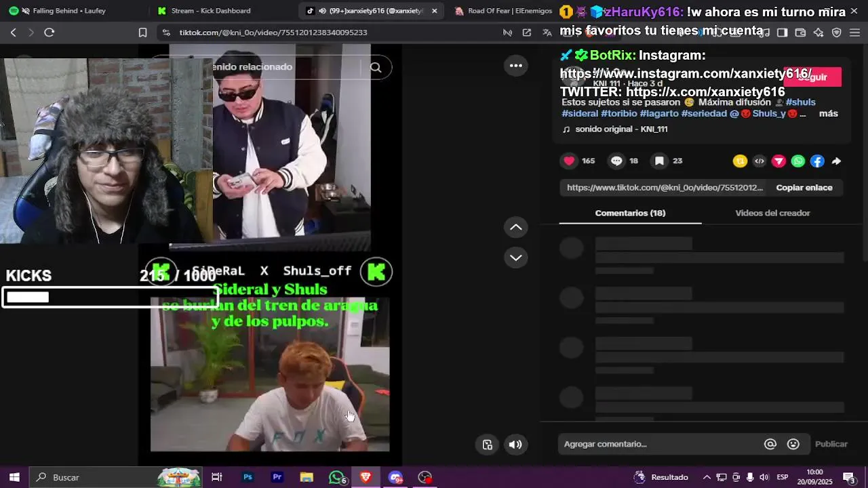Click the yellow repost icon
Viewport: 868px width, 488px height.
pos(740,161)
